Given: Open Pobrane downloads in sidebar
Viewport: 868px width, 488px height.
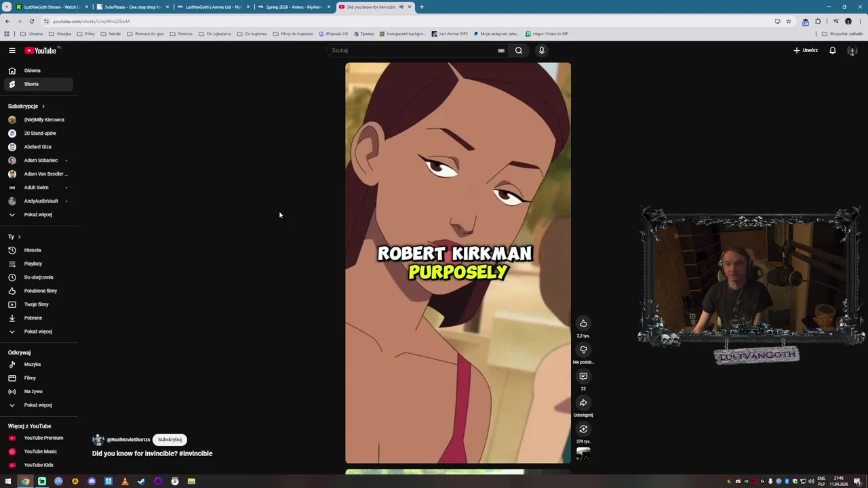Looking at the screenshot, I should (x=37, y=318).
